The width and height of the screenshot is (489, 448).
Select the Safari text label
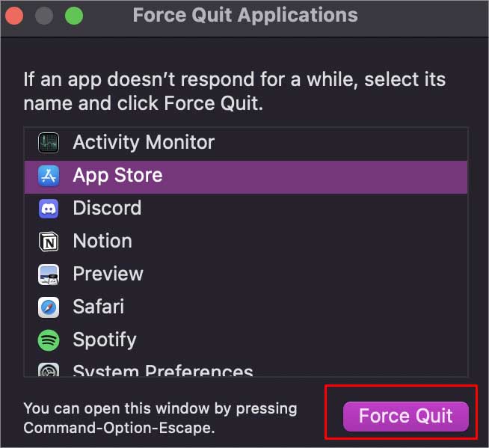(x=99, y=307)
